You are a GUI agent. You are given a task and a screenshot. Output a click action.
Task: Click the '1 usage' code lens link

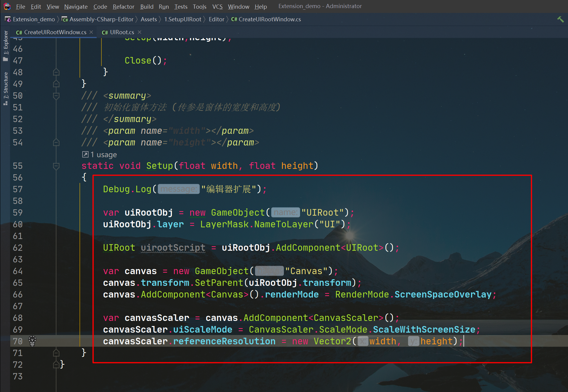pyautogui.click(x=104, y=154)
